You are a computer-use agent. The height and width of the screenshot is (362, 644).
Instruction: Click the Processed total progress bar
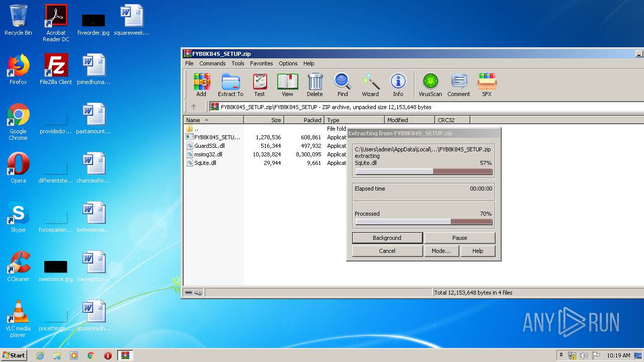pos(424,222)
